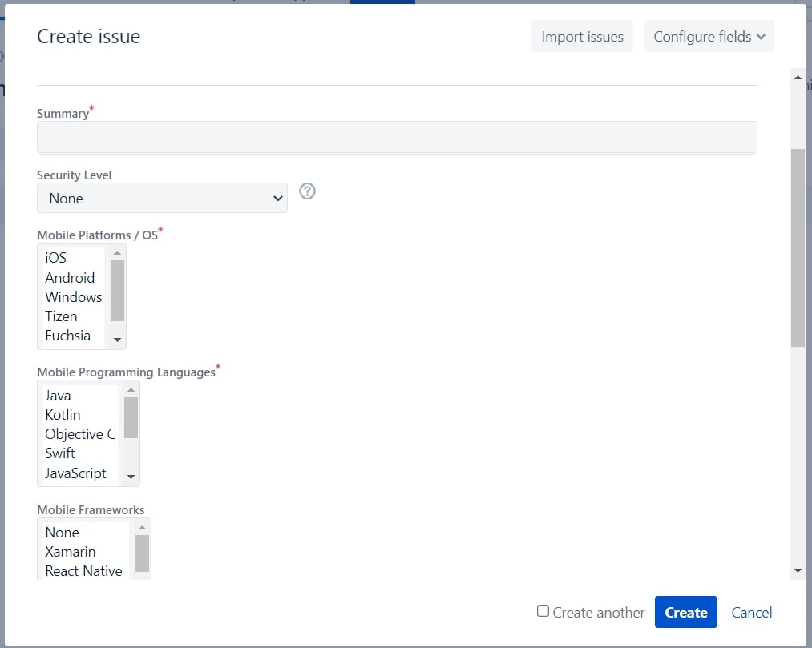Viewport: 812px width, 648px height.
Task: Click the blue Create button
Action: coord(685,612)
